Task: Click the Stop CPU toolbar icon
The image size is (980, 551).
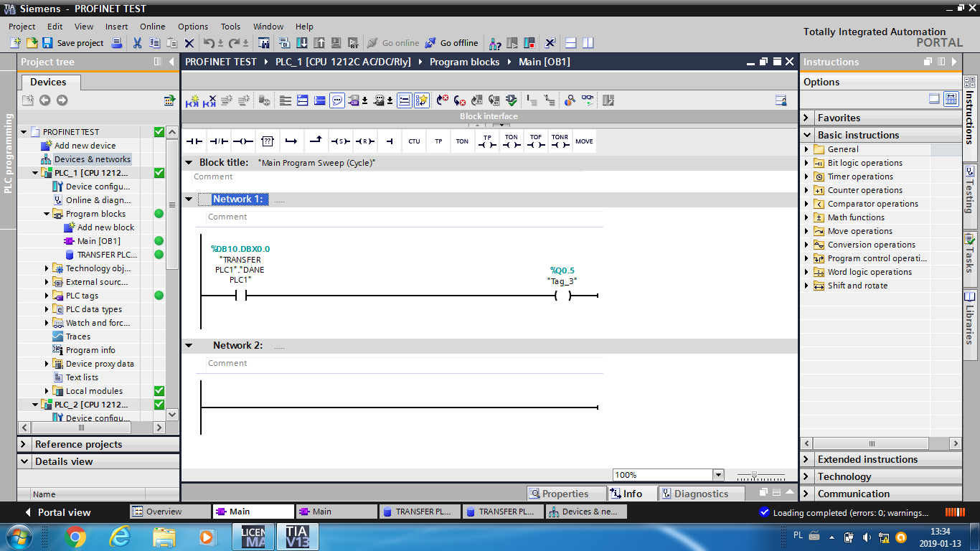Action: click(x=529, y=43)
